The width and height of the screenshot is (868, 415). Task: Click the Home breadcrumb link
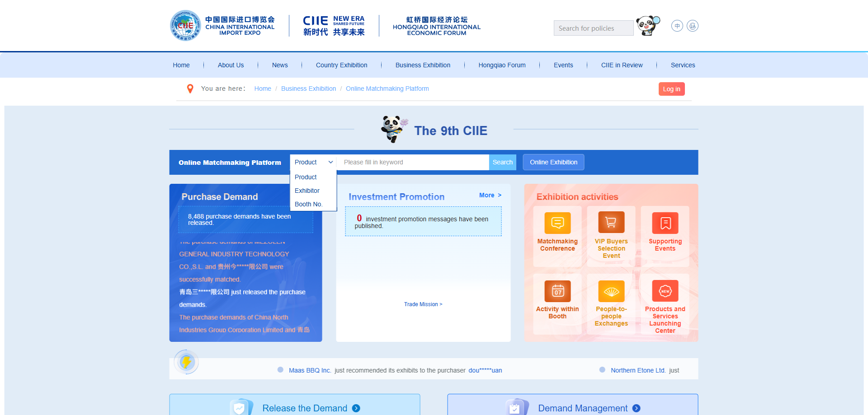click(263, 89)
